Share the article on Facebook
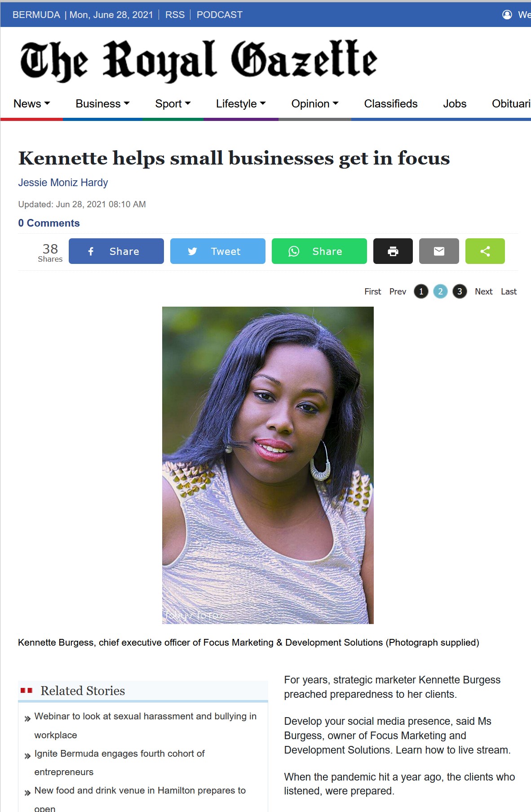 click(x=116, y=251)
